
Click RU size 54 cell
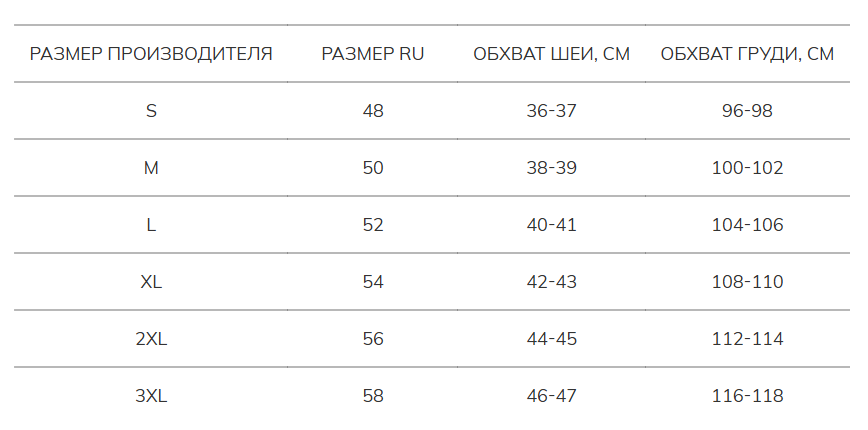coord(373,282)
